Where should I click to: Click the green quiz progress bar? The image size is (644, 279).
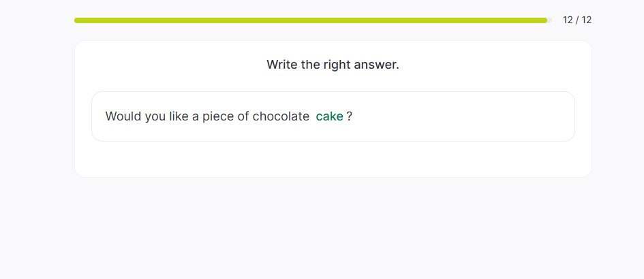point(310,20)
